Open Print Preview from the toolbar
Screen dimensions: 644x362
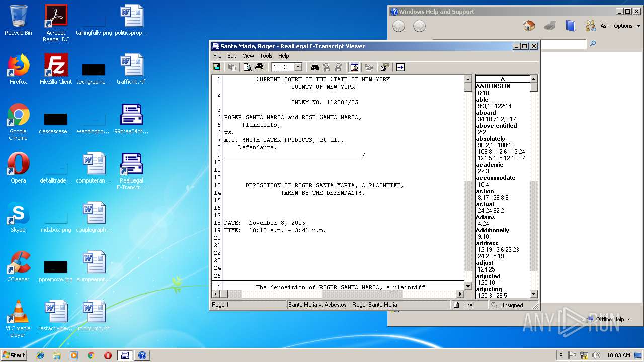248,67
